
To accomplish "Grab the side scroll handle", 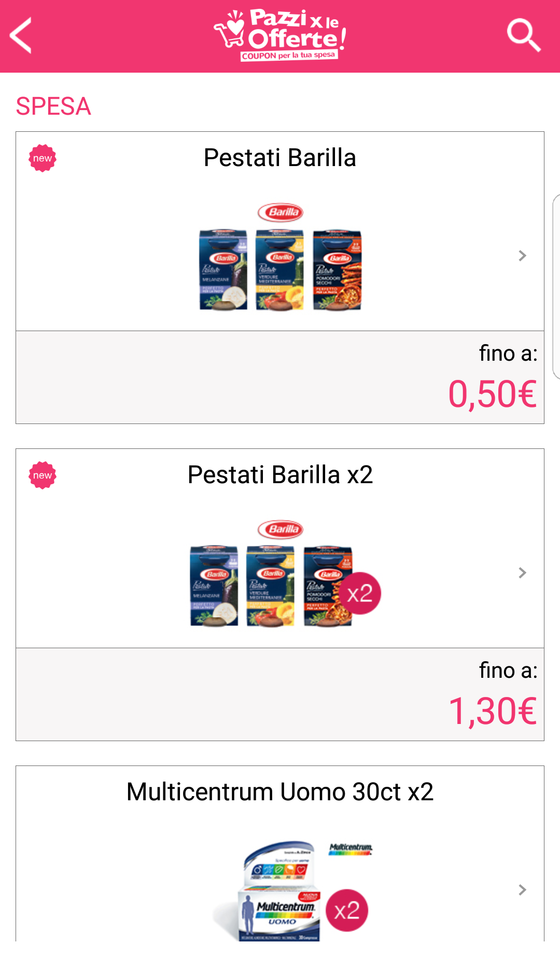I will tap(556, 286).
